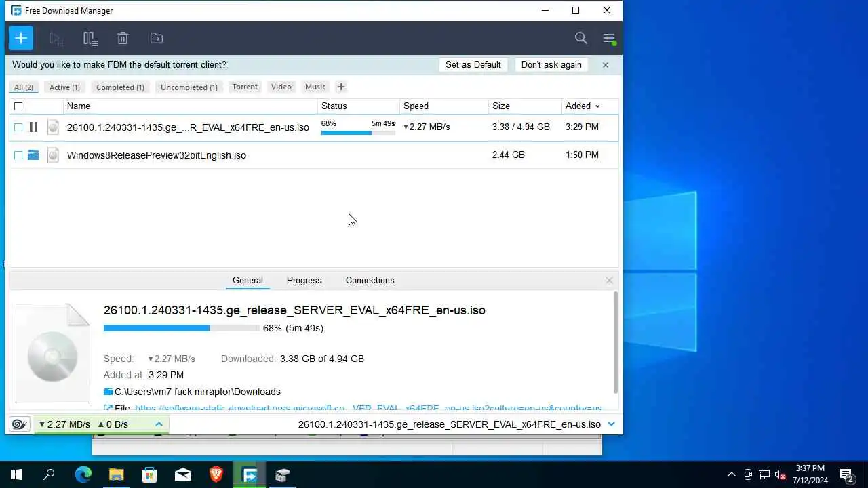
Task: Close the download details panel
Action: click(609, 280)
